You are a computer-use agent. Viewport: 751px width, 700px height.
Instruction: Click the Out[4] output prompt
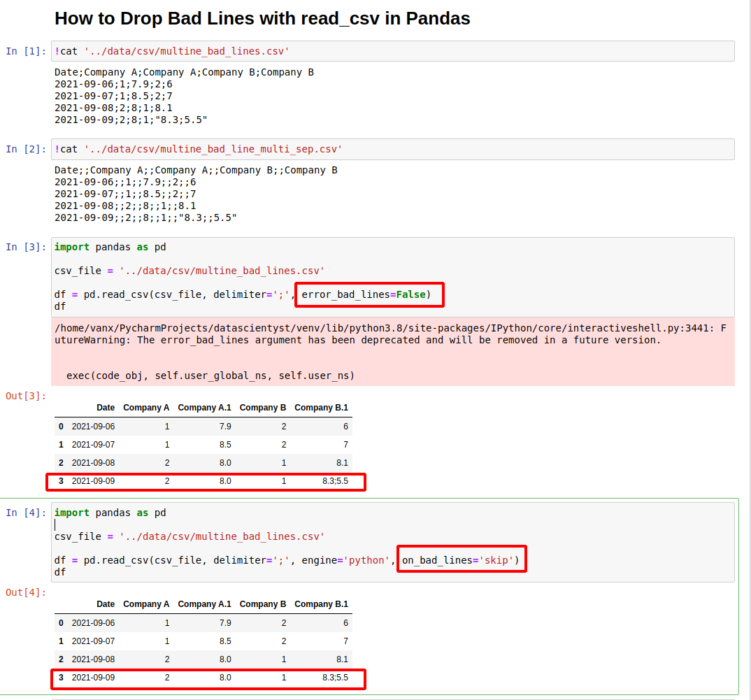(26, 592)
